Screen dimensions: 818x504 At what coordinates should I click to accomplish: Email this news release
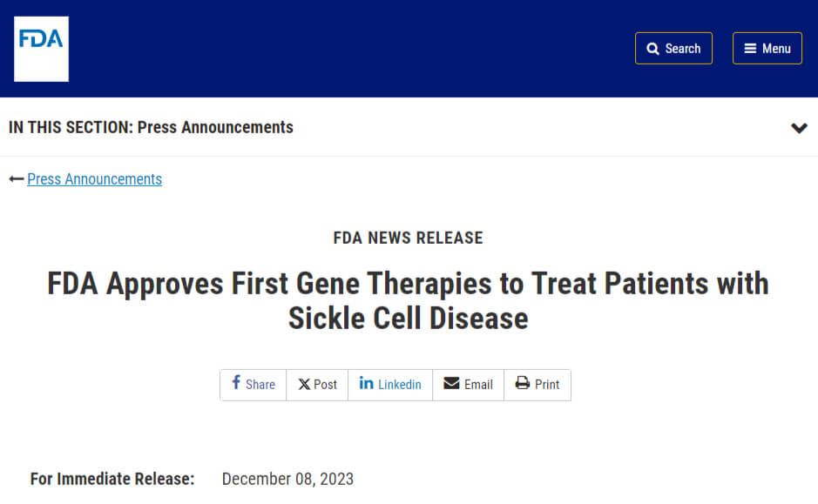tap(468, 383)
